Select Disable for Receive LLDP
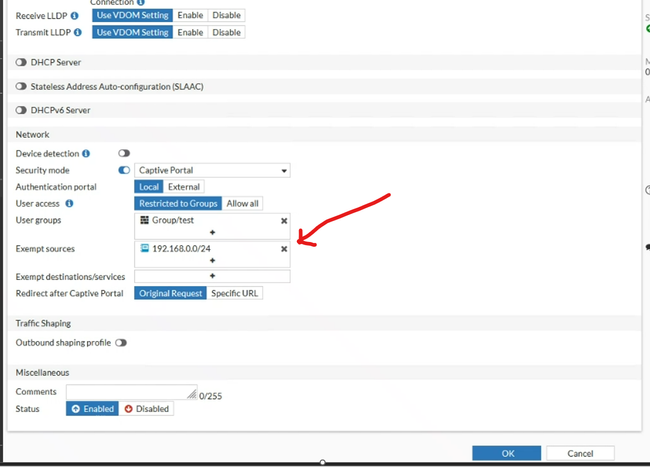650x467 pixels. [x=226, y=15]
